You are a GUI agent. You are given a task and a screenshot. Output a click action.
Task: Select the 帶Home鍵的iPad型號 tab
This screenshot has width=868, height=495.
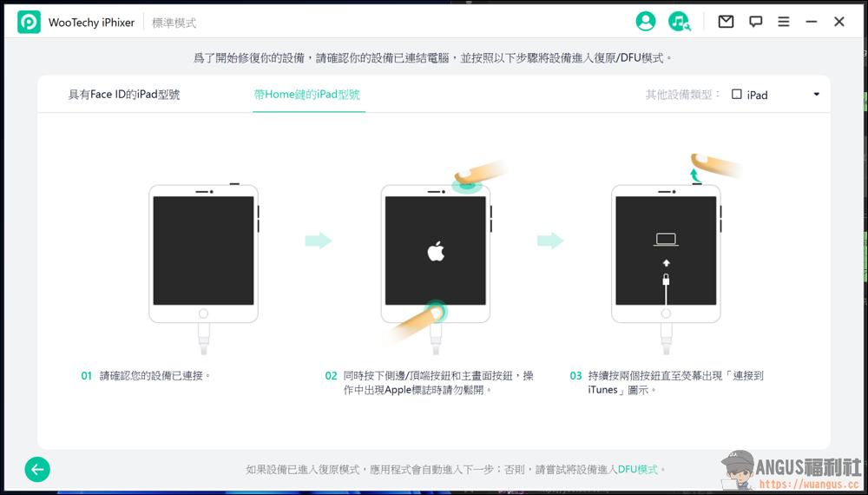tap(306, 95)
